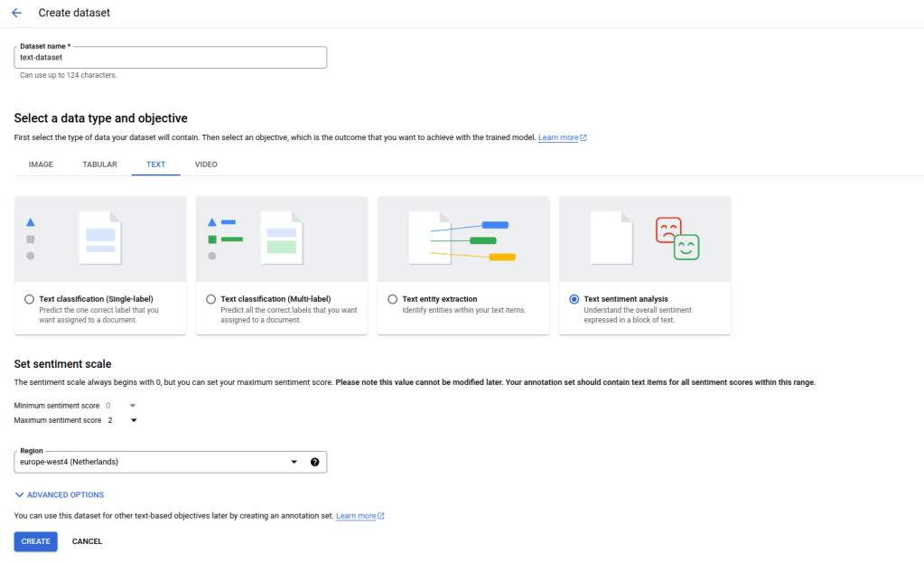
Task: Click the entity extraction illustration
Action: pos(463,239)
